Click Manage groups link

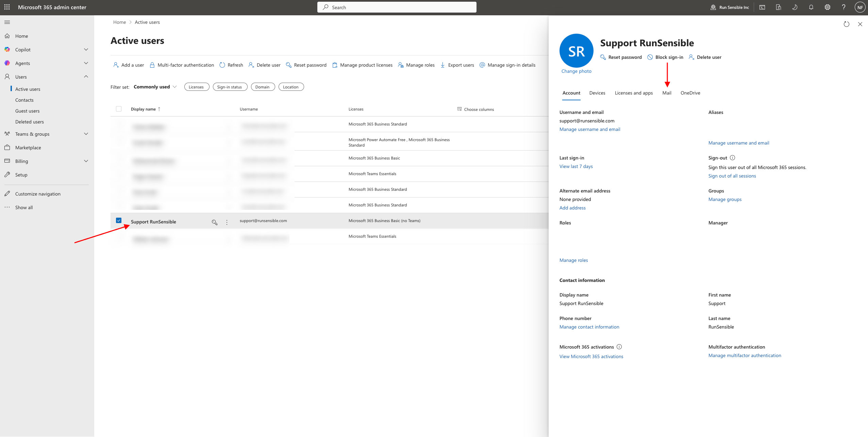coord(725,199)
